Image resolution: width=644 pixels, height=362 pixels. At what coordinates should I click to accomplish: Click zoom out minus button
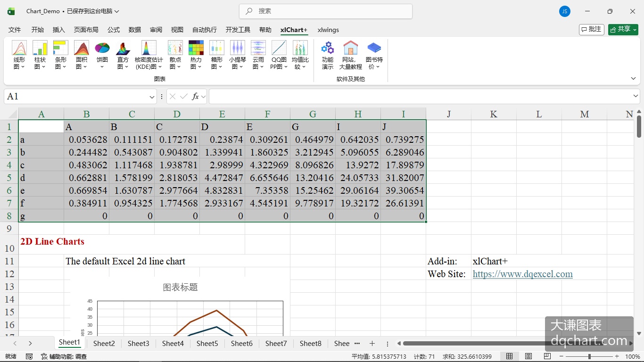pyautogui.click(x=561, y=356)
